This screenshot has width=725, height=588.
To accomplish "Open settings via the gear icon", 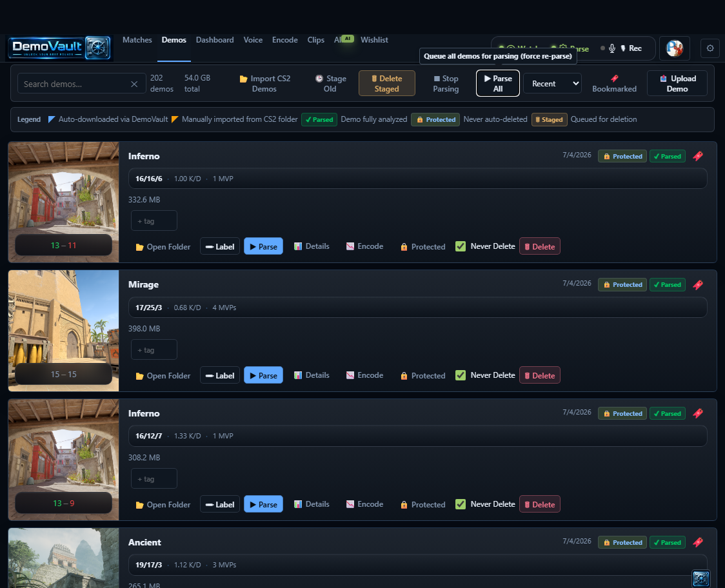I will click(710, 48).
